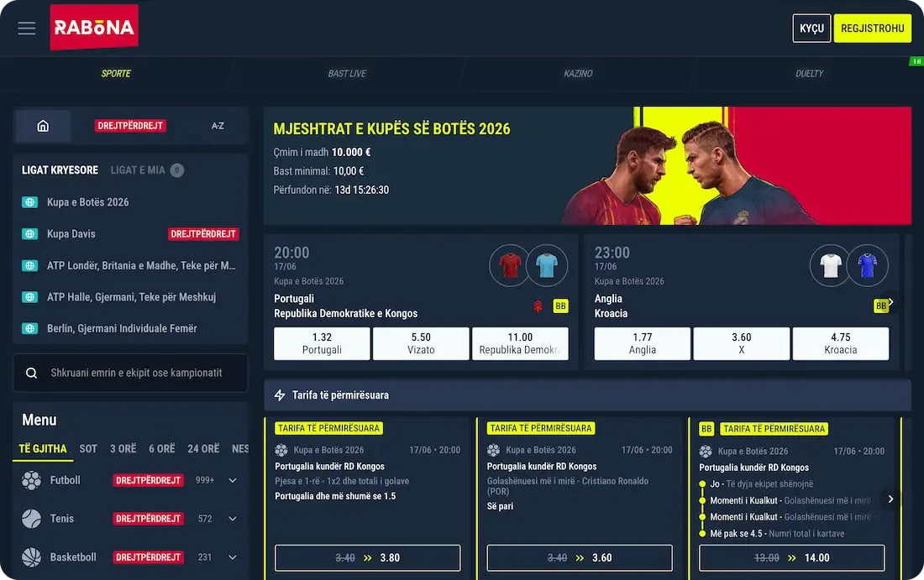Go to sports home icon
924x580 pixels.
tap(43, 125)
